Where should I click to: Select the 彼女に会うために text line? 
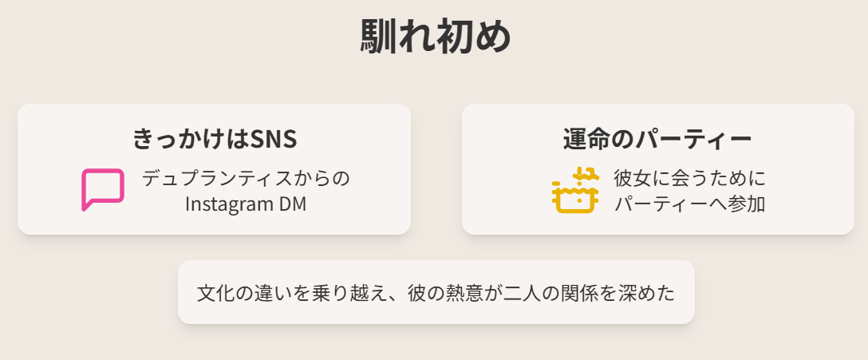pyautogui.click(x=690, y=178)
